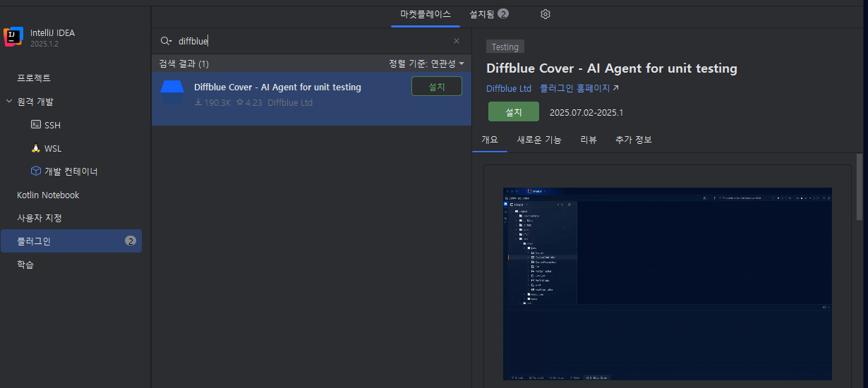The width and height of the screenshot is (868, 388).
Task: Click the plugin preview screenshot
Action: tap(668, 284)
